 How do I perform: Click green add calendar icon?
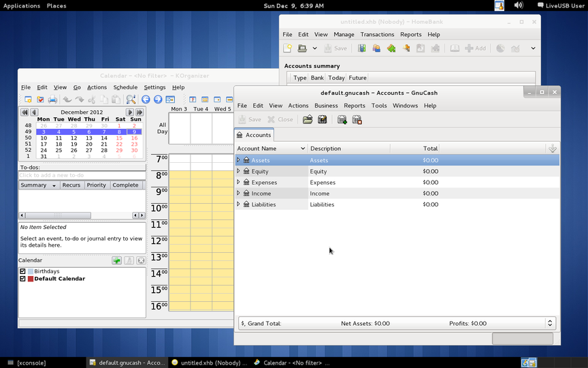click(117, 260)
